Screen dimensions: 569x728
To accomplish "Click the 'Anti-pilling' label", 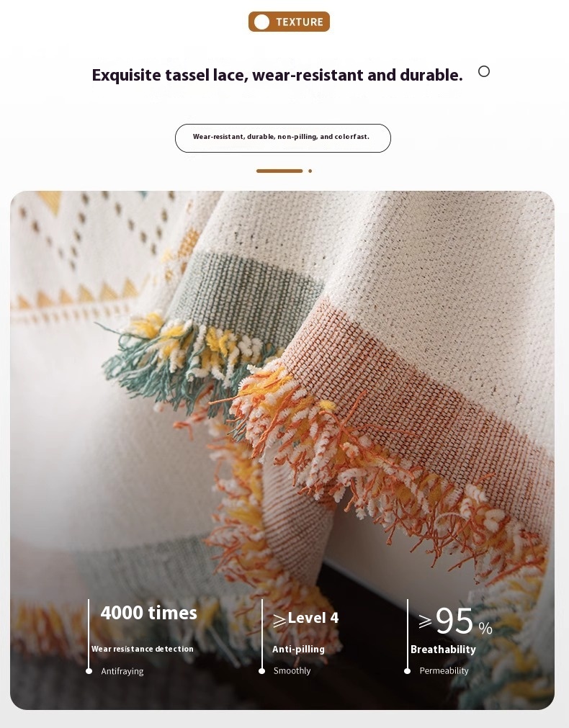I will [298, 649].
